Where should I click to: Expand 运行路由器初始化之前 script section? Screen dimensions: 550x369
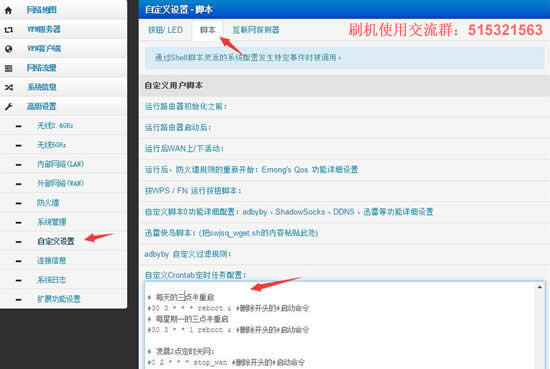point(186,106)
